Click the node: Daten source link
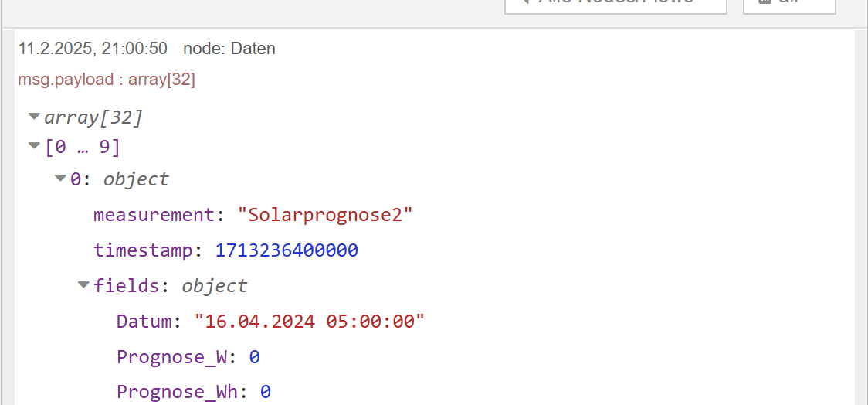Image resolution: width=868 pixels, height=405 pixels. coord(229,49)
